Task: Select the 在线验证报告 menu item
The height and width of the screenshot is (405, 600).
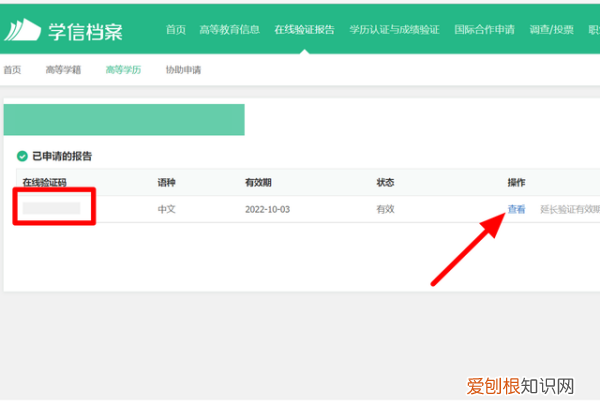Action: point(304,29)
